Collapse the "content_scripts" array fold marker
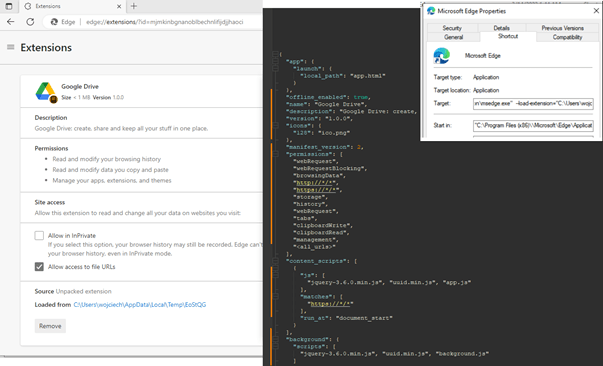This screenshot has height=366, width=603. 275,261
